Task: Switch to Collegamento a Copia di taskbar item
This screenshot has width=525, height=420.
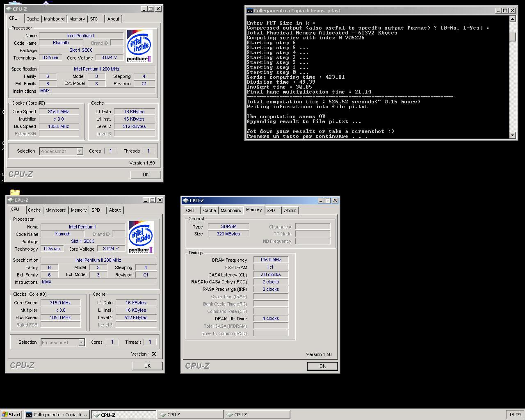Action: [57, 415]
